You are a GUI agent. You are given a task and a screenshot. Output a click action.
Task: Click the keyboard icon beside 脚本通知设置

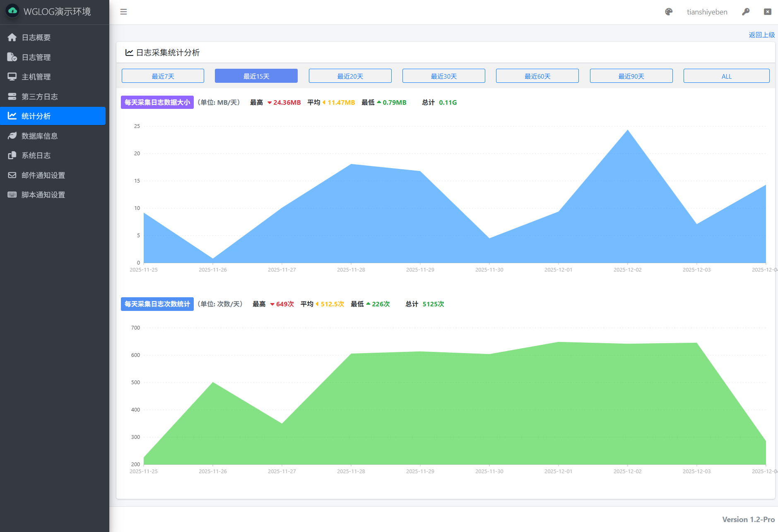pyautogui.click(x=12, y=195)
